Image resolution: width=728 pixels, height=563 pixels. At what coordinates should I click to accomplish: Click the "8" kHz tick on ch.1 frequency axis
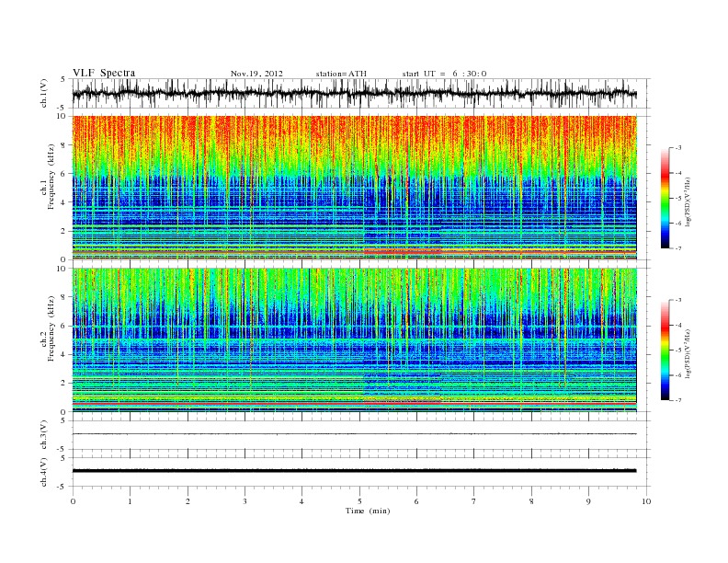[63, 145]
